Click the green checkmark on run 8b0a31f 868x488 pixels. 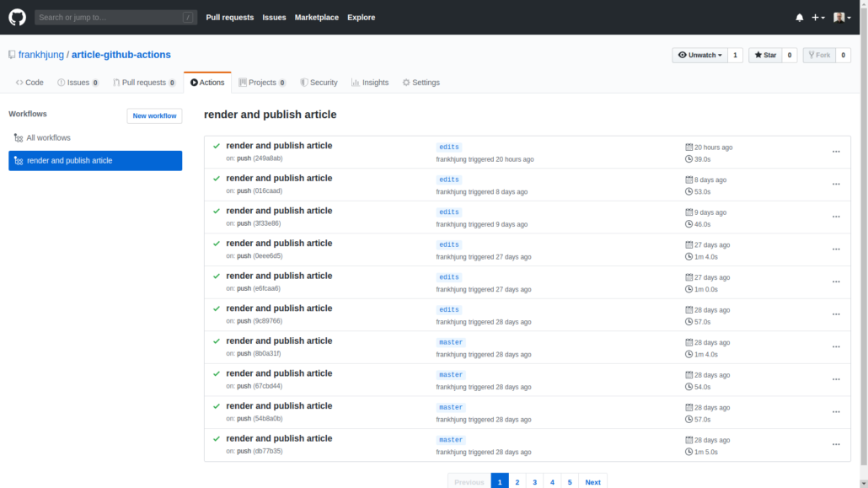pyautogui.click(x=216, y=341)
